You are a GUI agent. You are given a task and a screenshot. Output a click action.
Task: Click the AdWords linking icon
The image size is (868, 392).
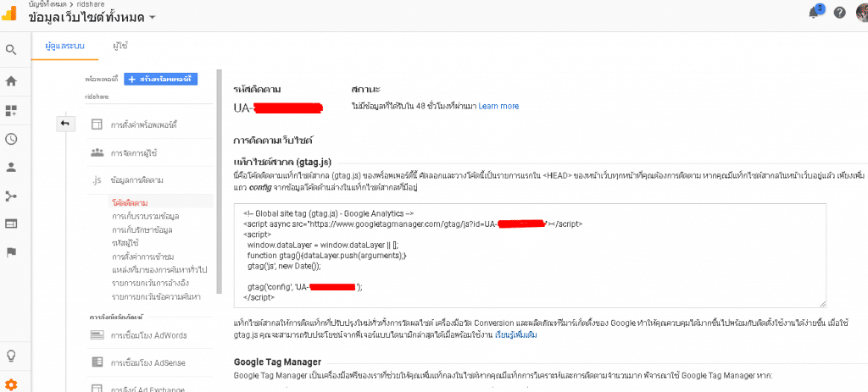click(x=97, y=335)
